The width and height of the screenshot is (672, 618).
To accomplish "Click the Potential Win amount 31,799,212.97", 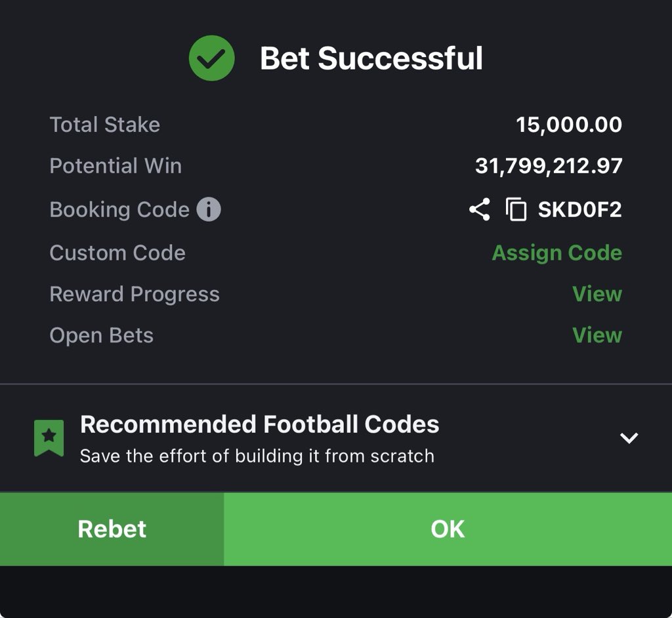I will 548,166.
